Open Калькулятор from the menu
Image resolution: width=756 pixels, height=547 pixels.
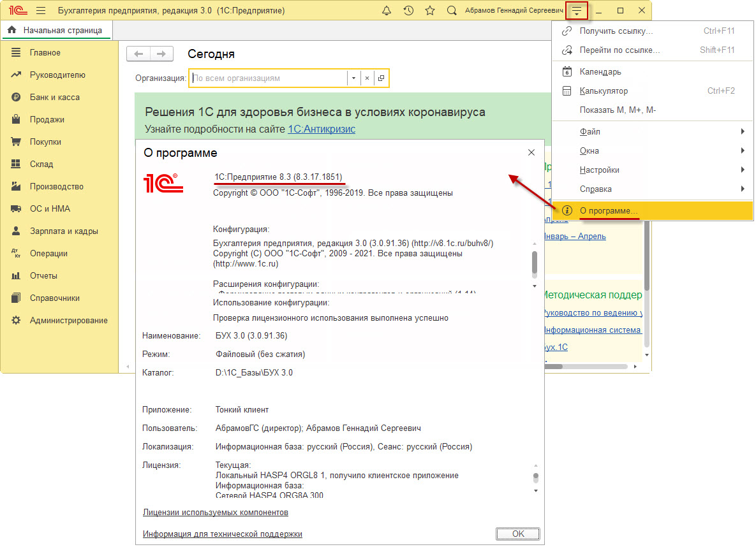653,91
